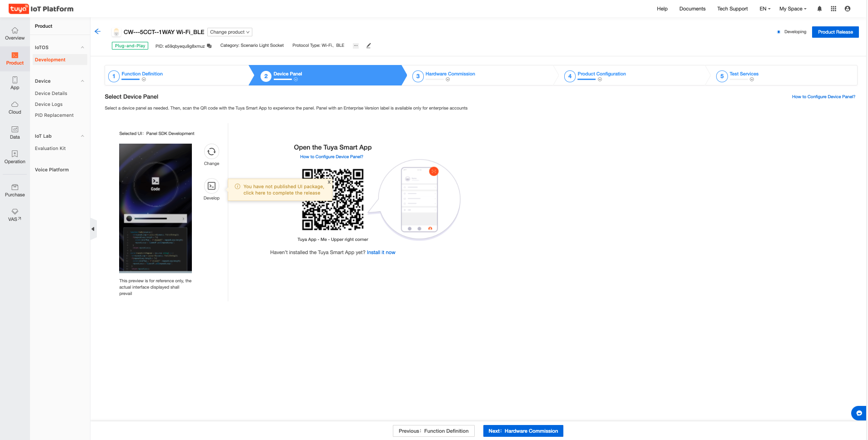Click the Install it now link

[381, 252]
